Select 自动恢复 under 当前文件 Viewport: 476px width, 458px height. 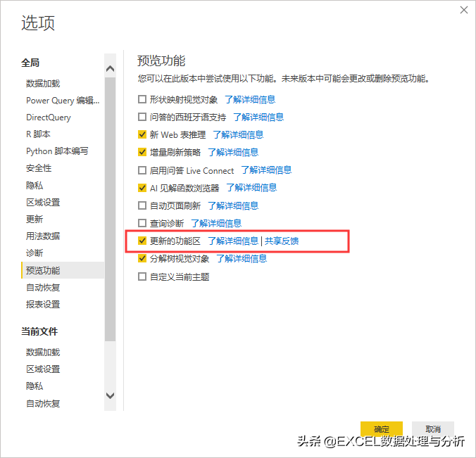coord(43,403)
